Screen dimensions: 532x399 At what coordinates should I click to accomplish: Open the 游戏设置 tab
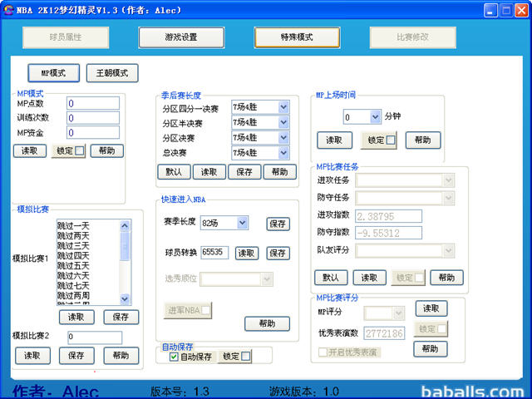pos(181,37)
